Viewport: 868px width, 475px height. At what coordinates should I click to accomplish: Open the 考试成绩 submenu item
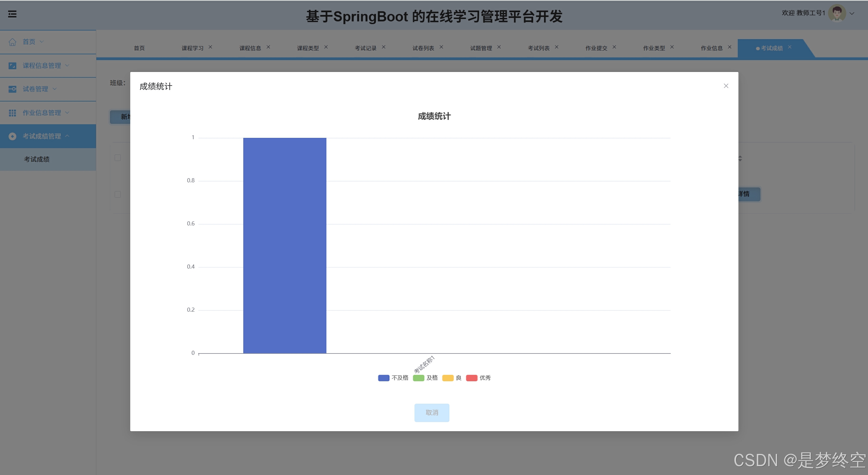(x=37, y=159)
